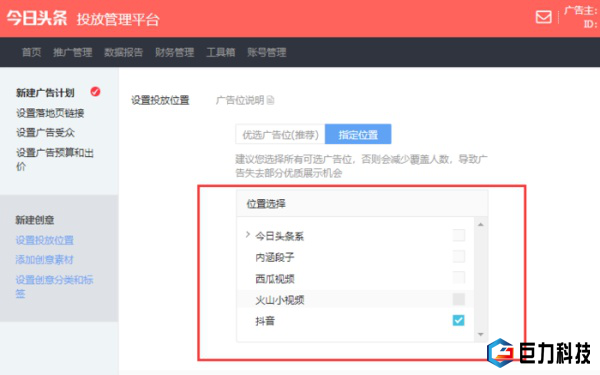Check the 内涵段子 checkbox
Viewport: 600px width, 375px height.
(458, 256)
